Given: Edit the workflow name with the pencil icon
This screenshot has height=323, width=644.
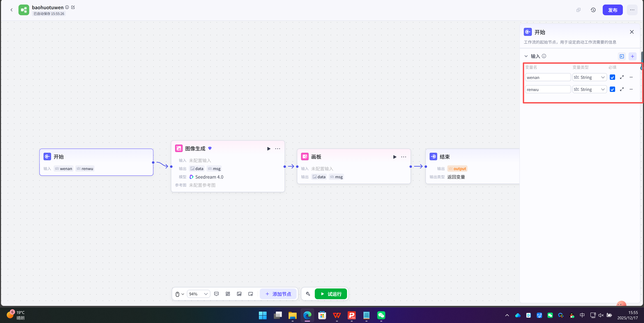Looking at the screenshot, I should click(73, 7).
